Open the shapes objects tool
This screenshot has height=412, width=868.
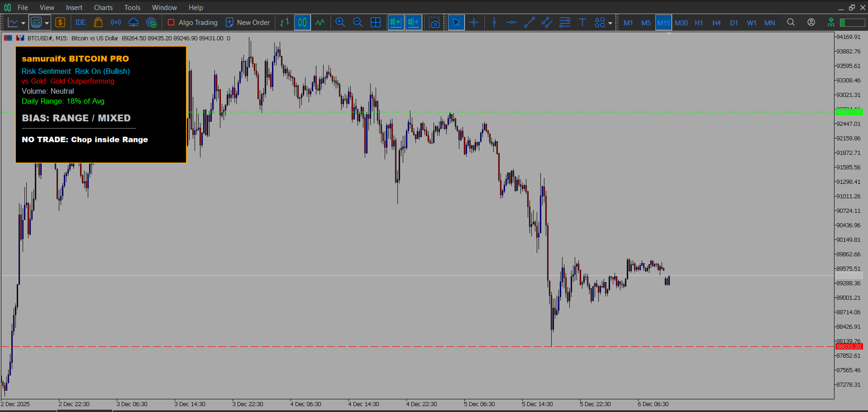click(x=600, y=22)
